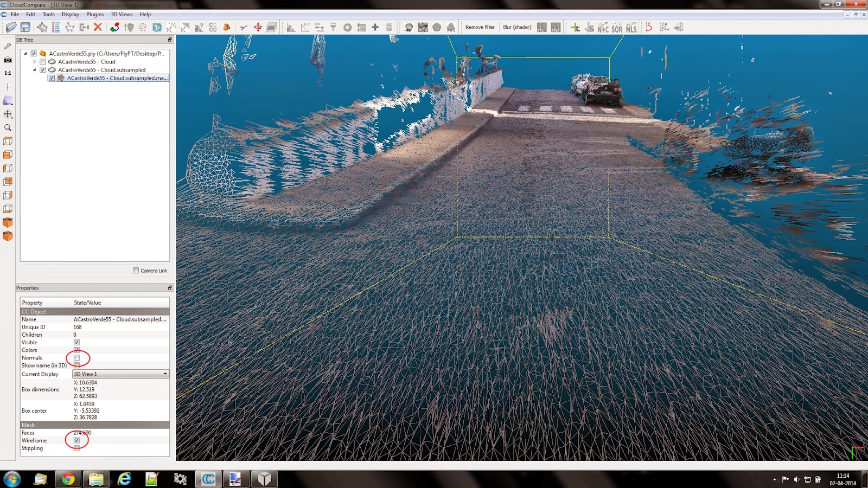The width and height of the screenshot is (868, 488).
Task: Click the SOR filter plugin icon
Action: pyautogui.click(x=617, y=28)
